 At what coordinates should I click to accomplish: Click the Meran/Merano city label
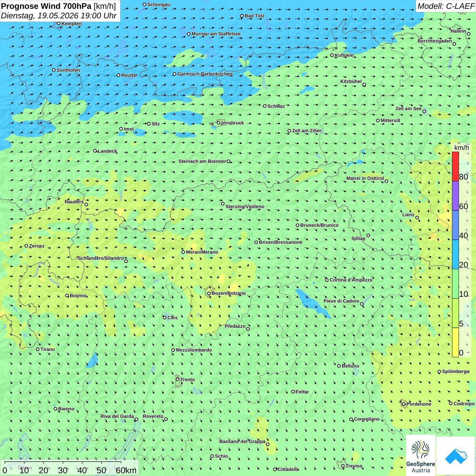point(202,252)
